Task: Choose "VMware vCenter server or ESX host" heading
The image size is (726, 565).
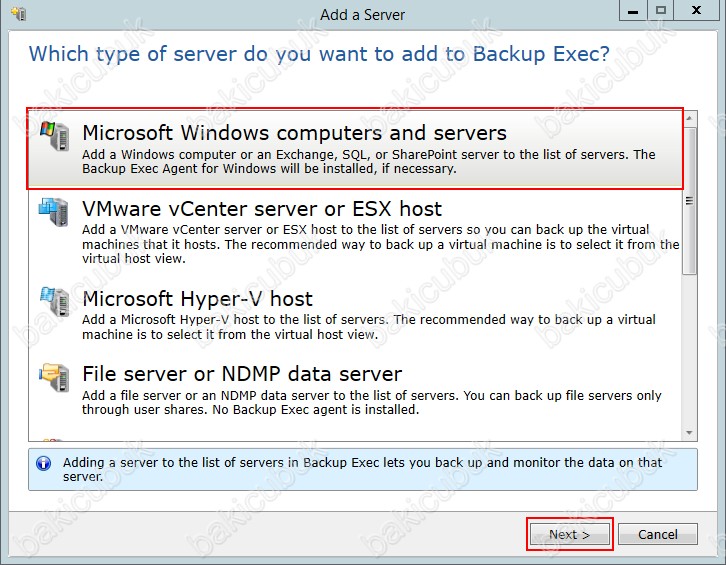Action: click(262, 209)
